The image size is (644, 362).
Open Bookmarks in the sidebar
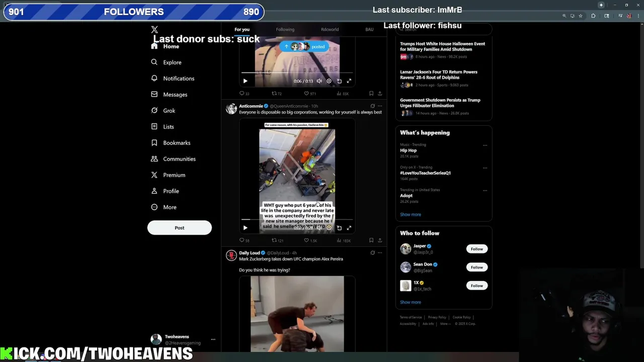tap(171, 143)
